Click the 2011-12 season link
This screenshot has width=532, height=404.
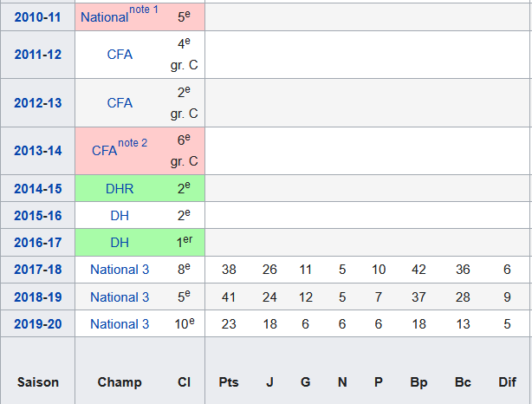point(37,55)
